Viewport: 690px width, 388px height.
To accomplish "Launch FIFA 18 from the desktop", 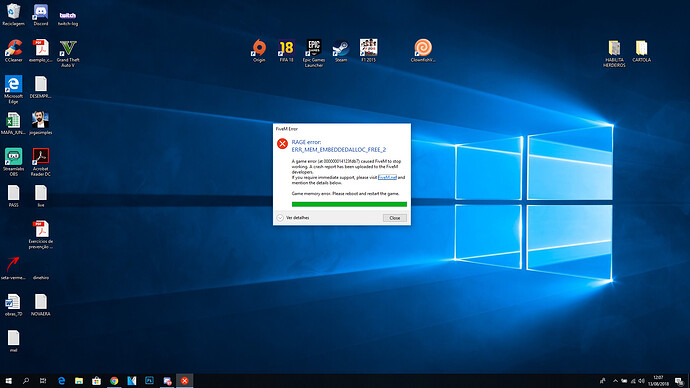I will [286, 51].
